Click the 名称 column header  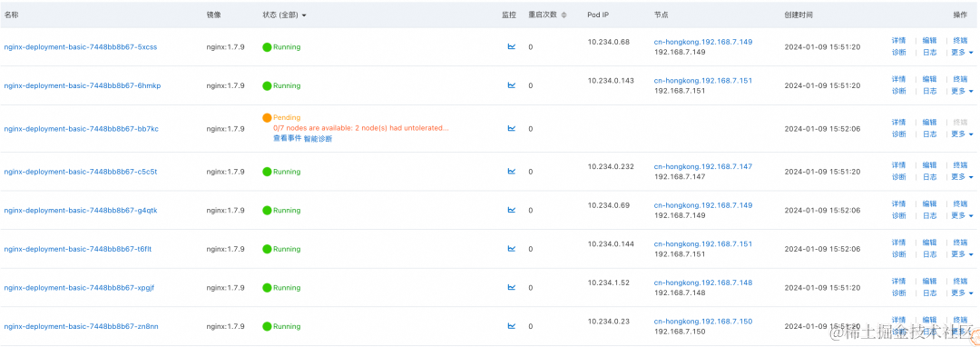pyautogui.click(x=11, y=15)
